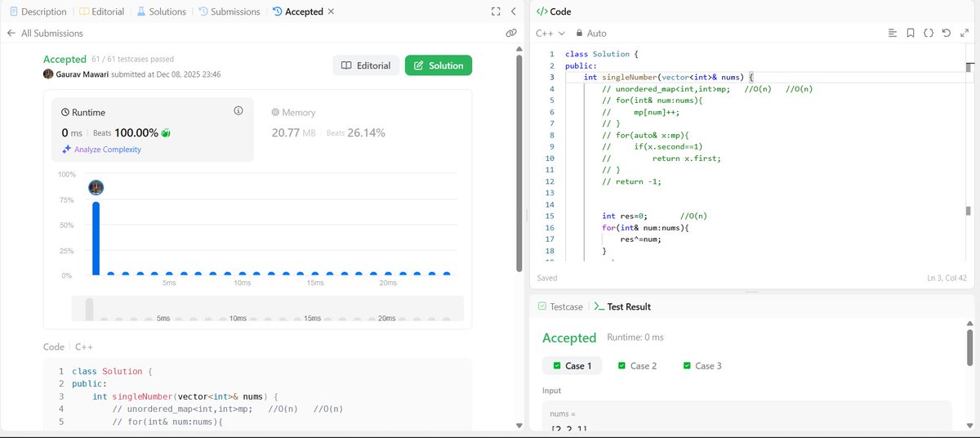The image size is (980, 438).
Task: Click Analyze Complexity
Action: coord(101,150)
